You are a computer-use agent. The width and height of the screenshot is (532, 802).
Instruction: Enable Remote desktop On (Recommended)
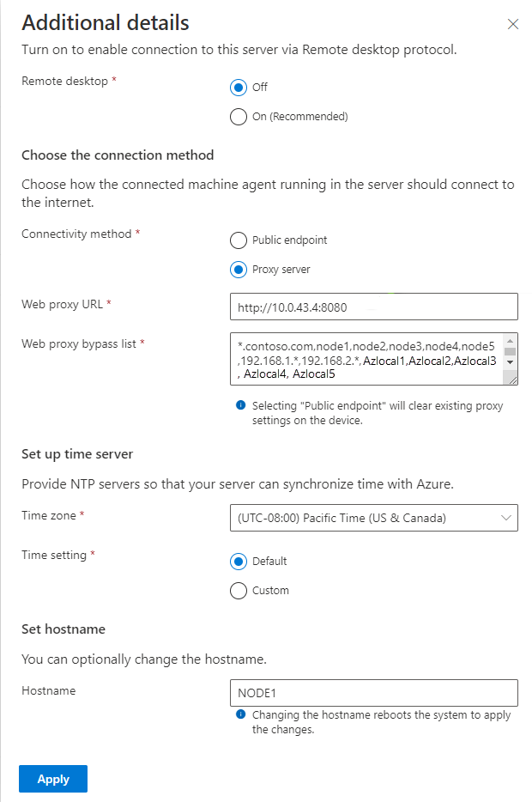point(239,117)
